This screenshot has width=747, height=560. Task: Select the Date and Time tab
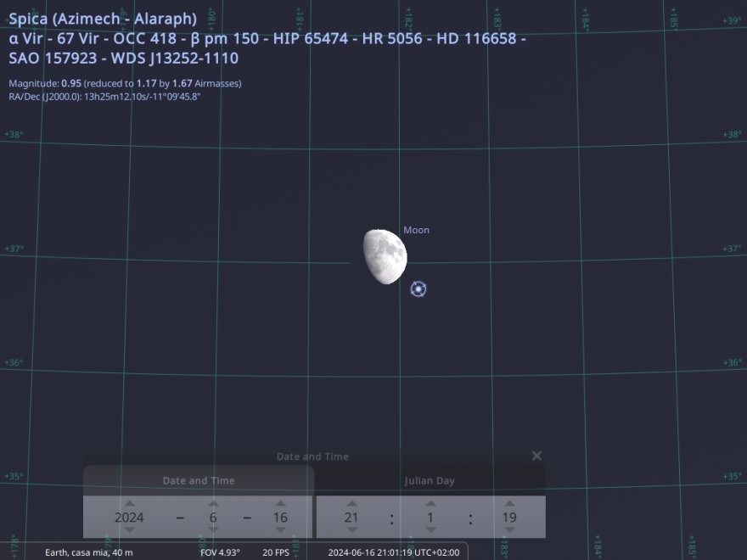point(199,480)
